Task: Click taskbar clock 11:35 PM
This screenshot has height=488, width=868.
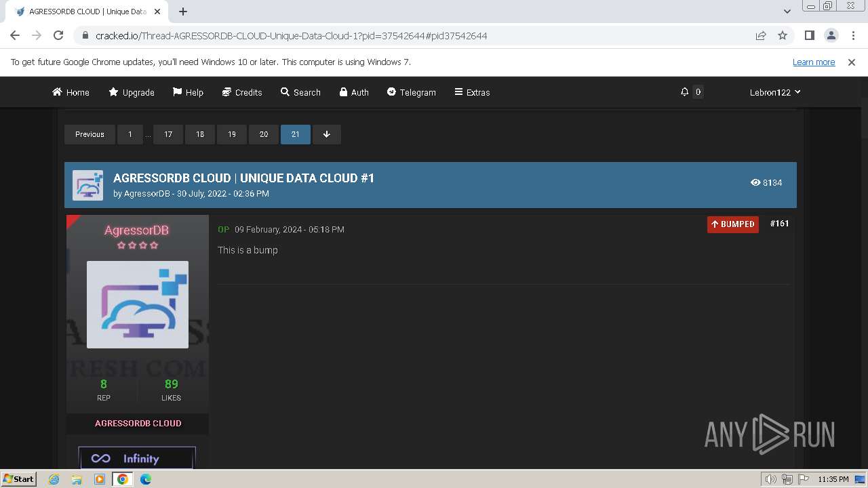Action: pyautogui.click(x=833, y=479)
